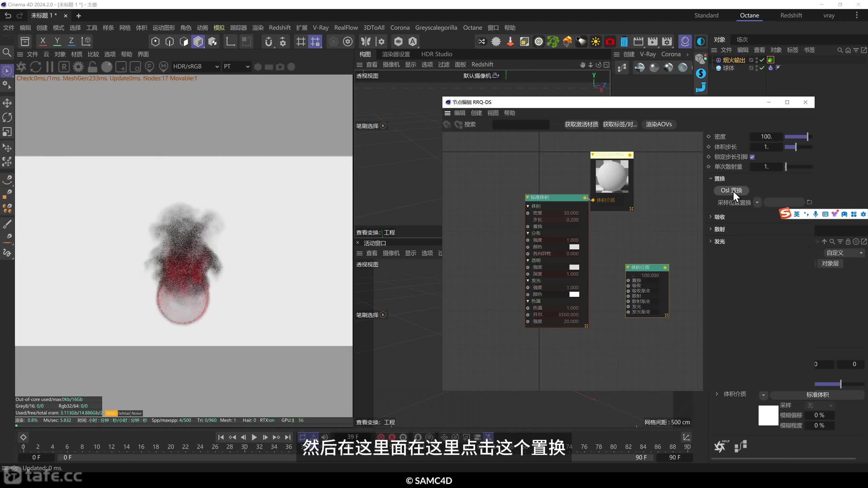Restart the Octane render with refresh icon
This screenshot has height=488, width=868.
36,67
